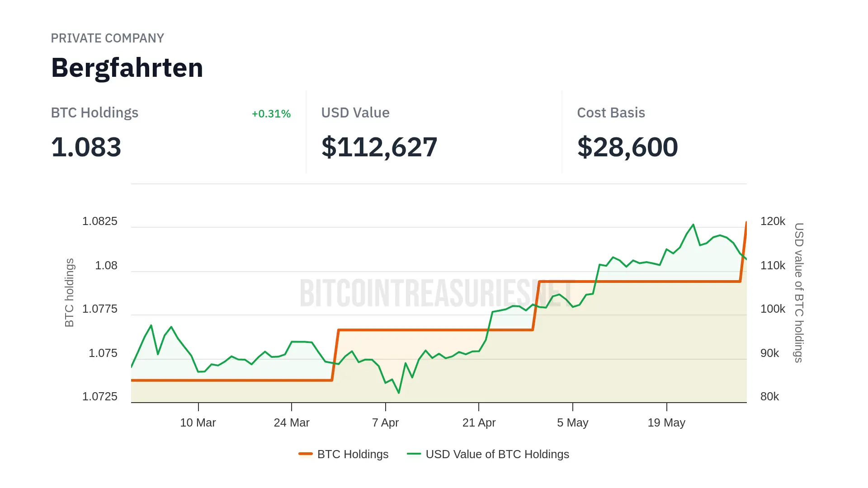Click the 24 Mar date tick label

(291, 423)
